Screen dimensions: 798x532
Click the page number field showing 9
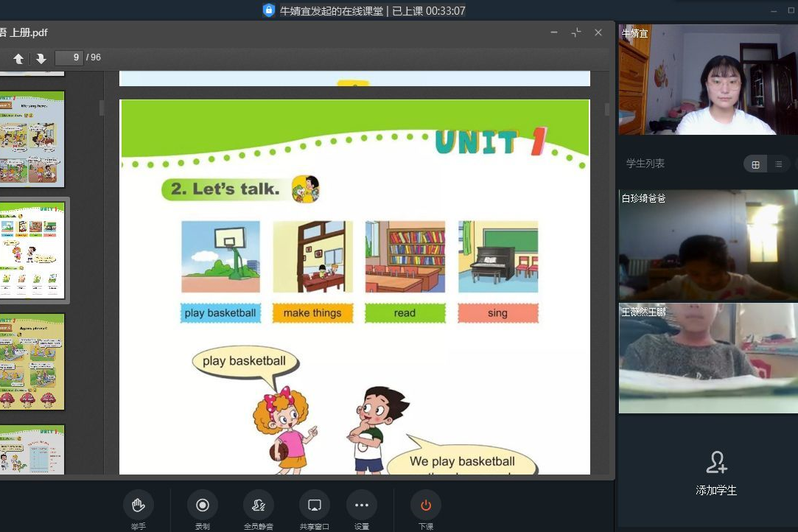[69, 57]
